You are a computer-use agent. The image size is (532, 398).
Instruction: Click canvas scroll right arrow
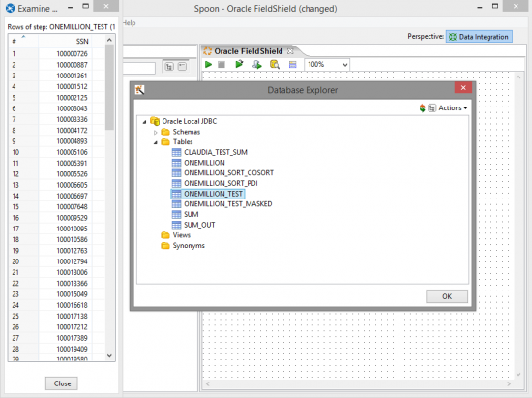(509, 383)
